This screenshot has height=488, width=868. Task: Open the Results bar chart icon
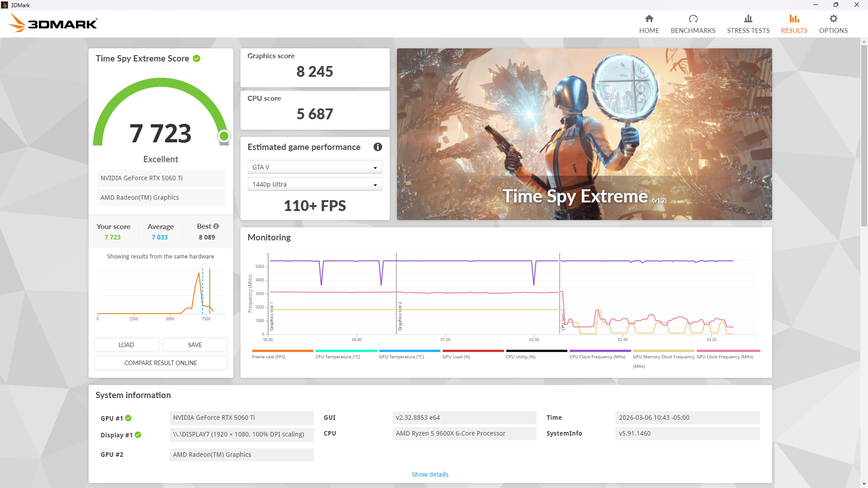point(794,19)
